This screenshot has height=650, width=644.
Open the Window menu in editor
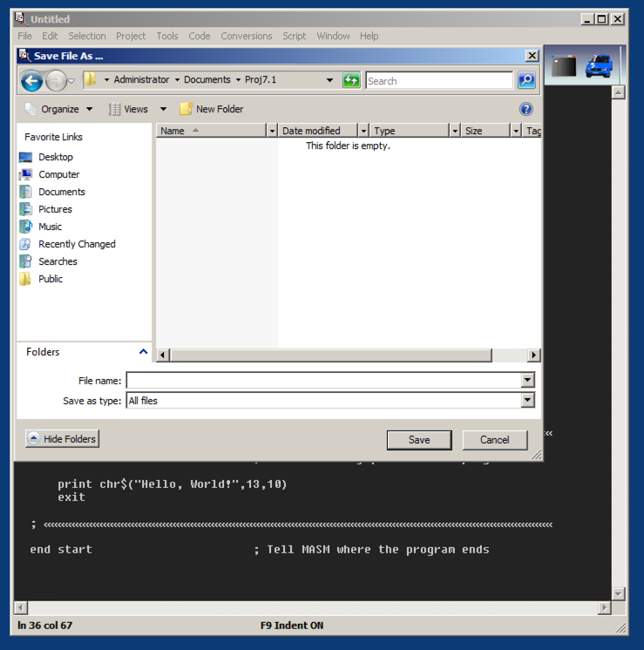click(333, 36)
